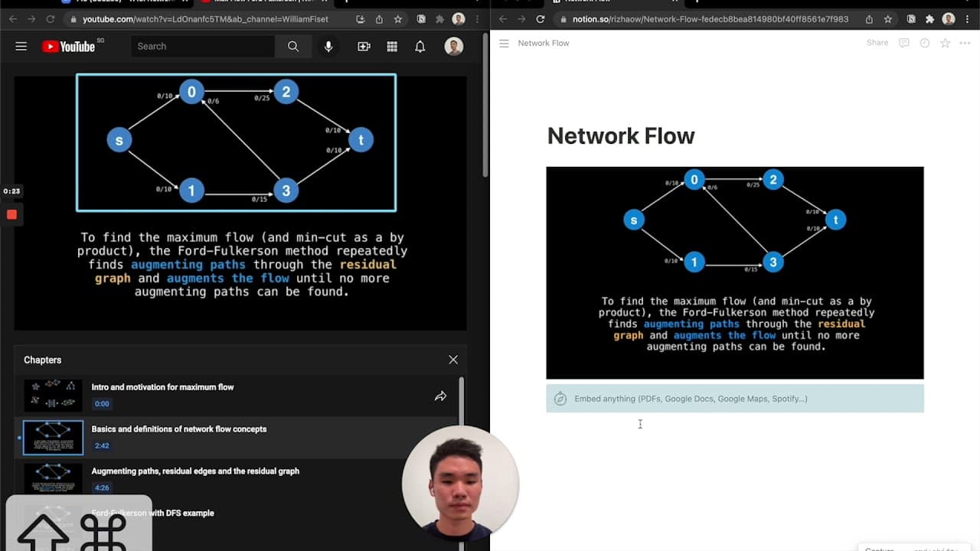Click the compass icon in the embed block
The width and height of the screenshot is (980, 551).
560,399
